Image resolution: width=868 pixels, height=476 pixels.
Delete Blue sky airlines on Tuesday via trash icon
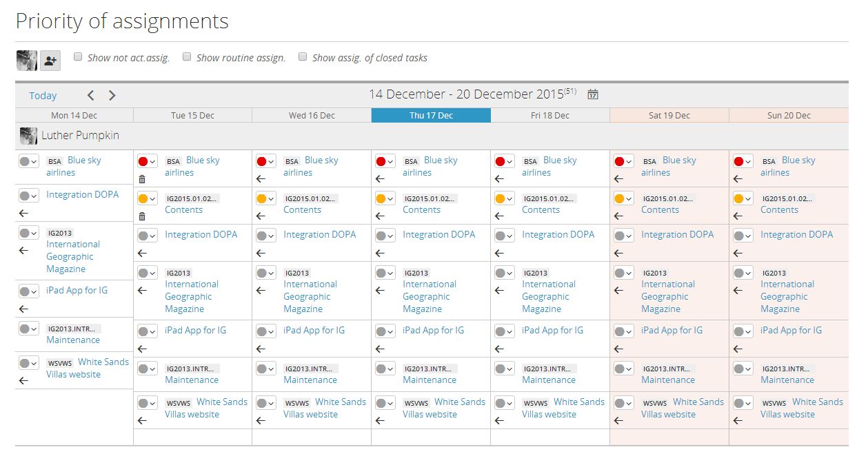coord(142,179)
